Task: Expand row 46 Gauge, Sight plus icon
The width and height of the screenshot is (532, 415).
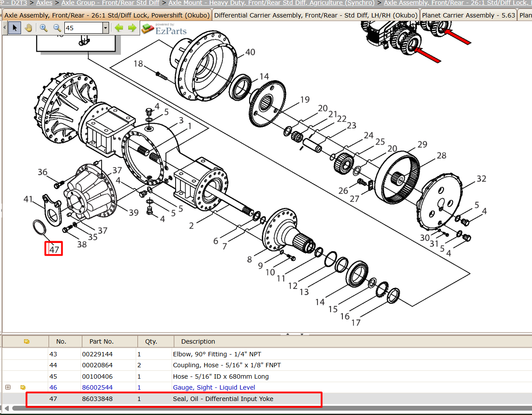Action: [x=8, y=387]
